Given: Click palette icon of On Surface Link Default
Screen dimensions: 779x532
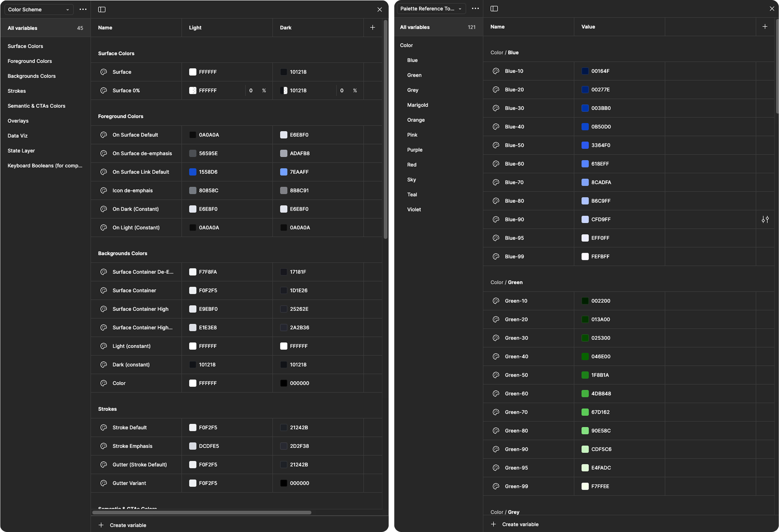Looking at the screenshot, I should tap(103, 172).
